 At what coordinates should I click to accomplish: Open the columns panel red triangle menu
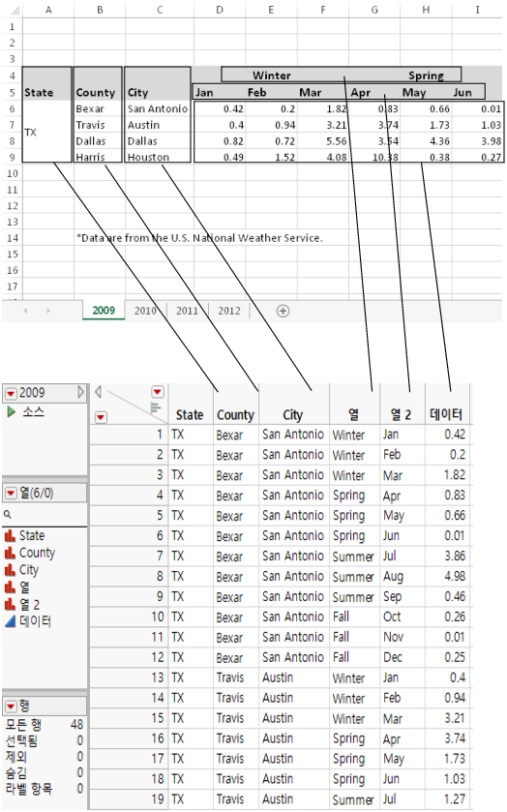pyautogui.click(x=11, y=494)
